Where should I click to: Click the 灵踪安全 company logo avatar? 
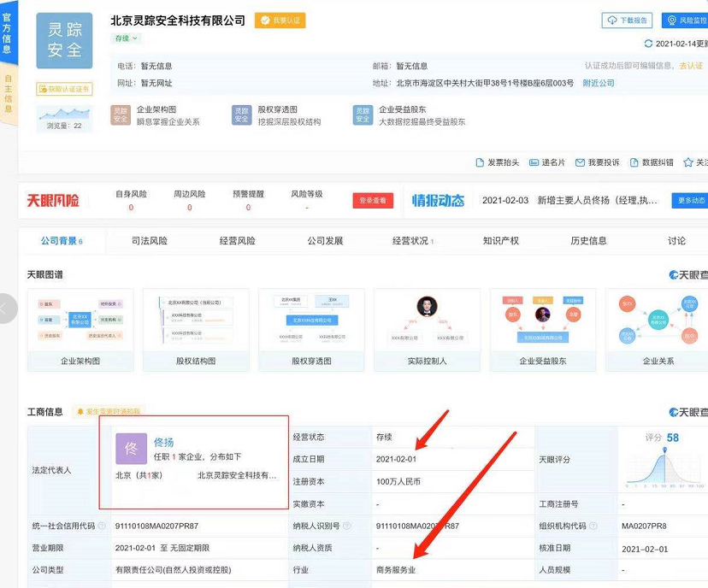pos(63,40)
